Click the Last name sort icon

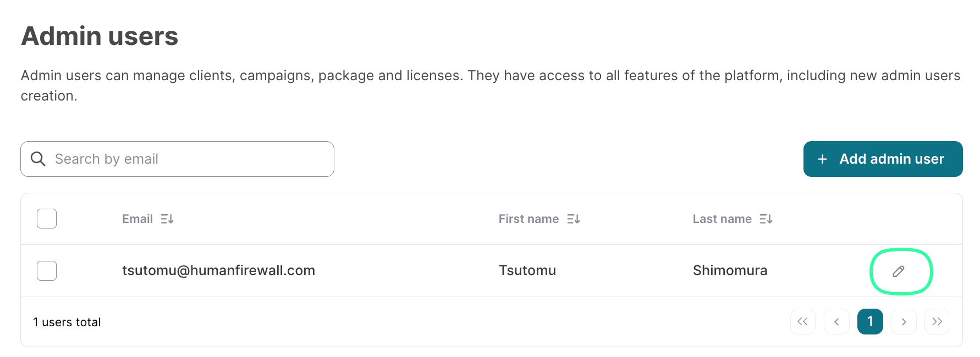pos(766,219)
